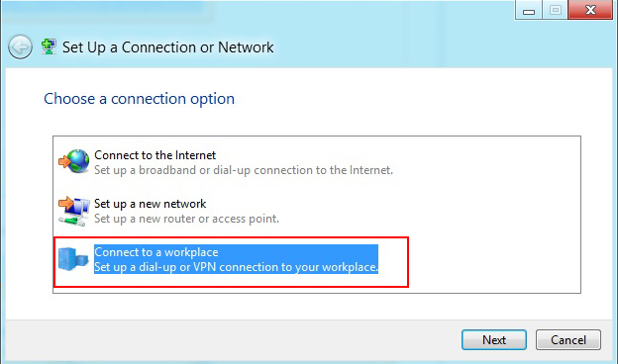Click broadband or dial-up description text

244,170
